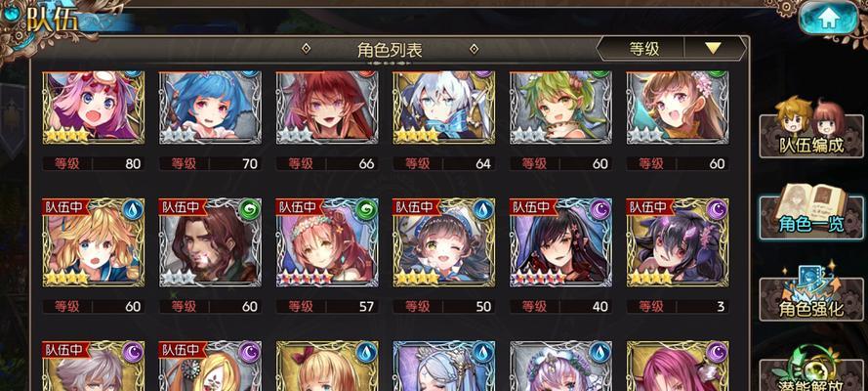Click the 角色列表 list header
868x391 pixels.
click(x=390, y=50)
